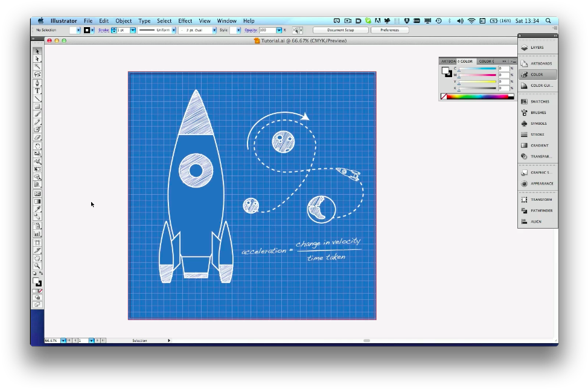Screen dimensions: 588x389
Task: Select the Type tool
Action: point(37,90)
